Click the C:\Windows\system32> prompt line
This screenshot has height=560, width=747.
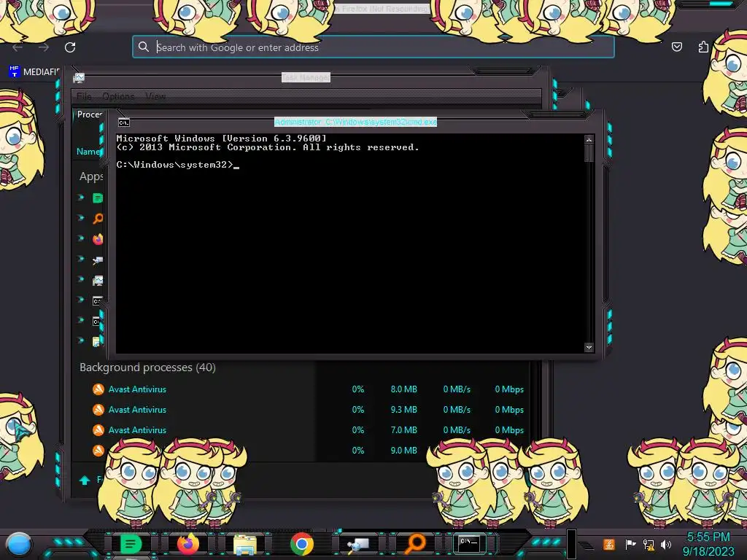[x=178, y=165]
